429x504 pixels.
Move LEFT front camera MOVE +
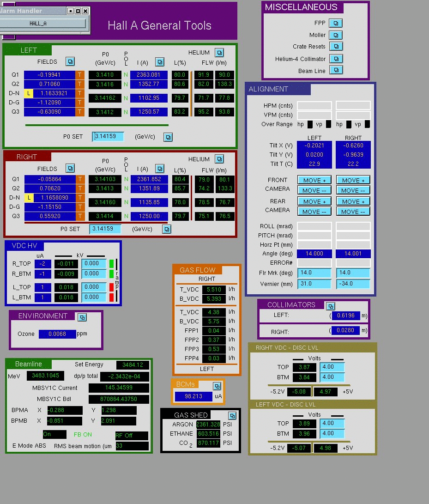[314, 180]
